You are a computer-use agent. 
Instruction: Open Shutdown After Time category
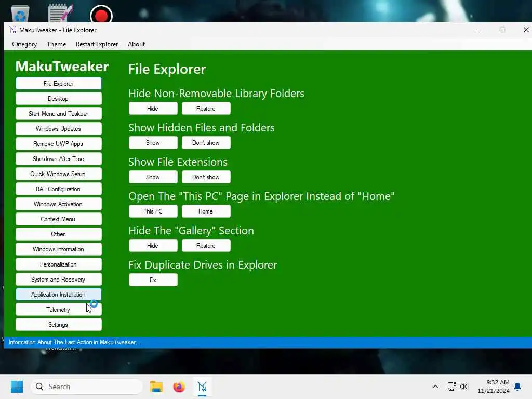coord(58,159)
